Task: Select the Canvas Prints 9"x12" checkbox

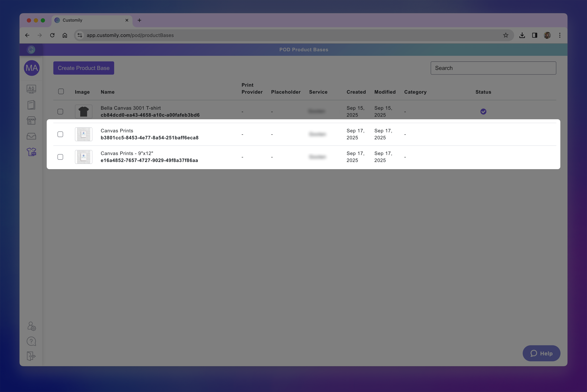Action: pos(60,157)
